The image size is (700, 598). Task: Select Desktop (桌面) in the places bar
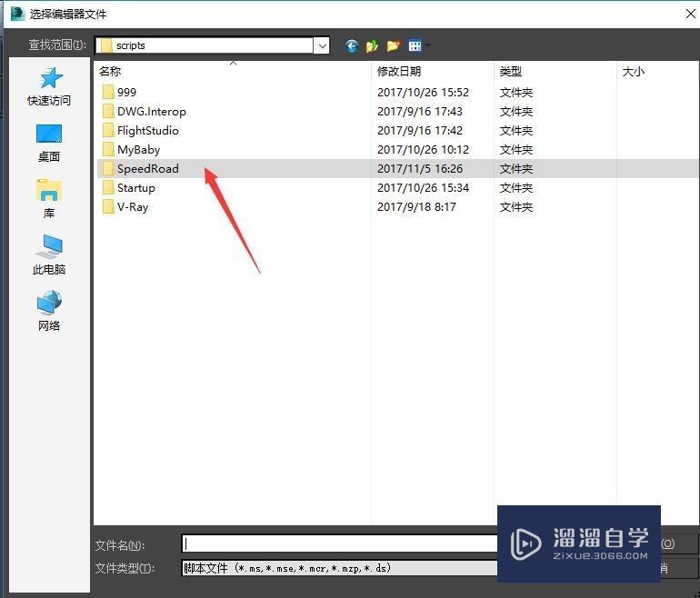[x=49, y=144]
